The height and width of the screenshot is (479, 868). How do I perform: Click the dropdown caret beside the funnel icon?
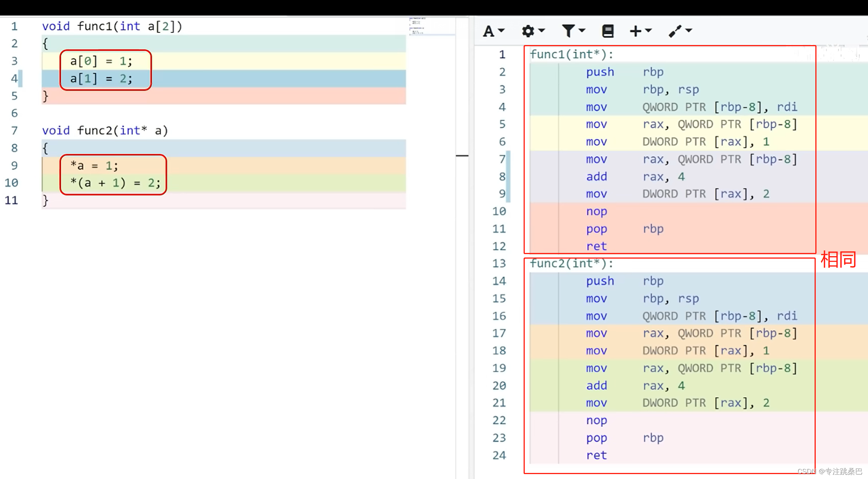tap(582, 30)
